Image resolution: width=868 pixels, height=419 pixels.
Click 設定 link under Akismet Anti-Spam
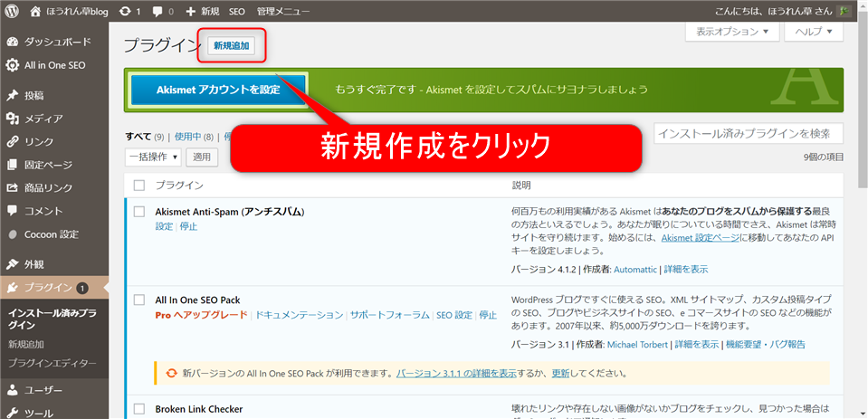coord(165,226)
